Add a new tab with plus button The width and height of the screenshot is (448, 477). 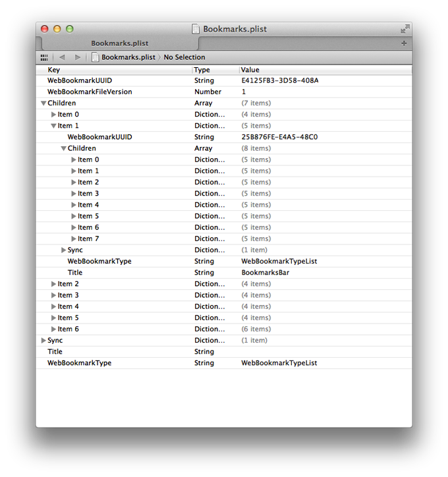(404, 43)
